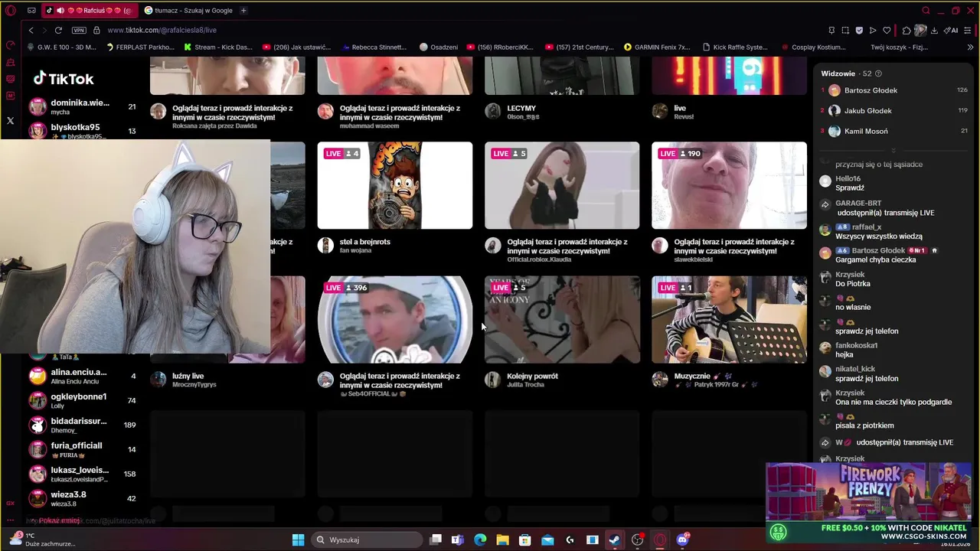Mute the tab audio speaker icon
The image size is (980, 551).
60,11
